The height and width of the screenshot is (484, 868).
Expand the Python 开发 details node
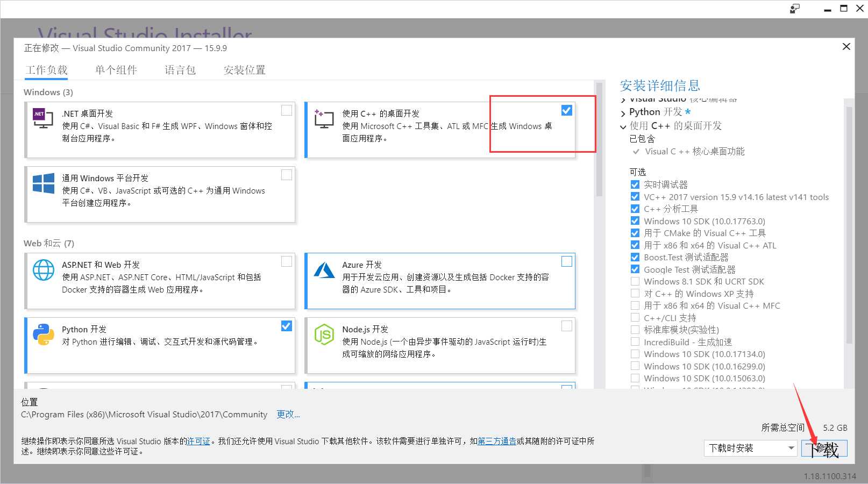click(x=623, y=113)
